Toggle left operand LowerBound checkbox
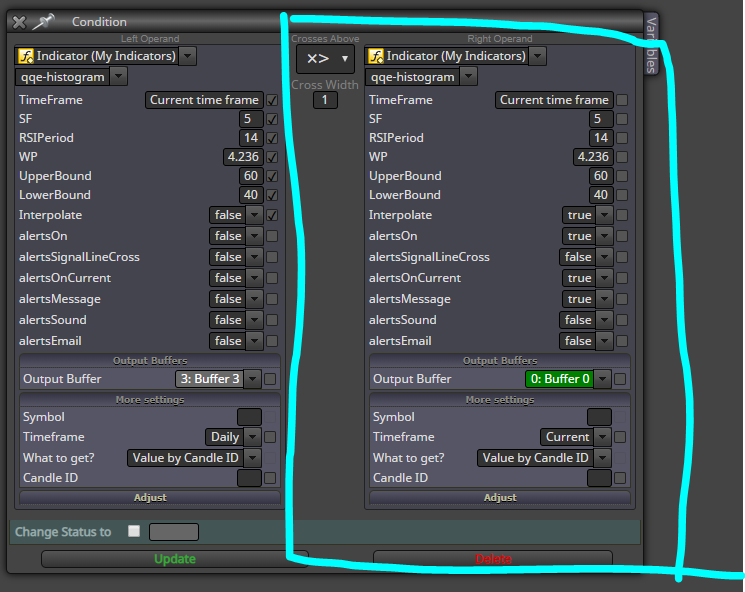 [272, 195]
